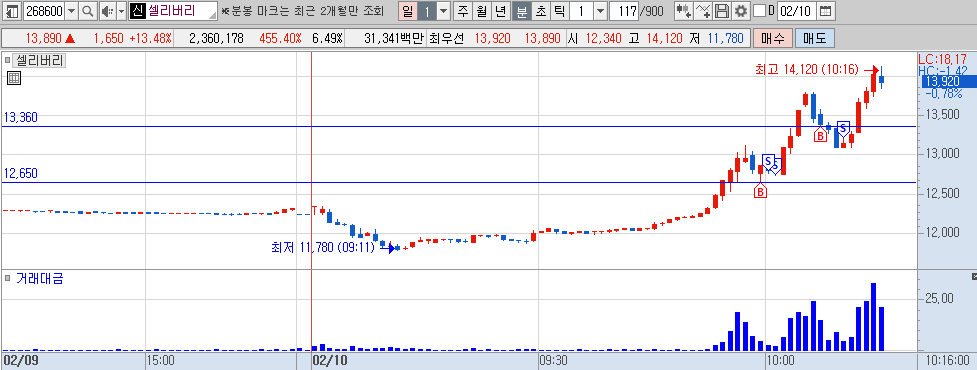This screenshot has height=370, width=977.
Task: Click the low price 11,780 in quote bar
Action: [725, 38]
